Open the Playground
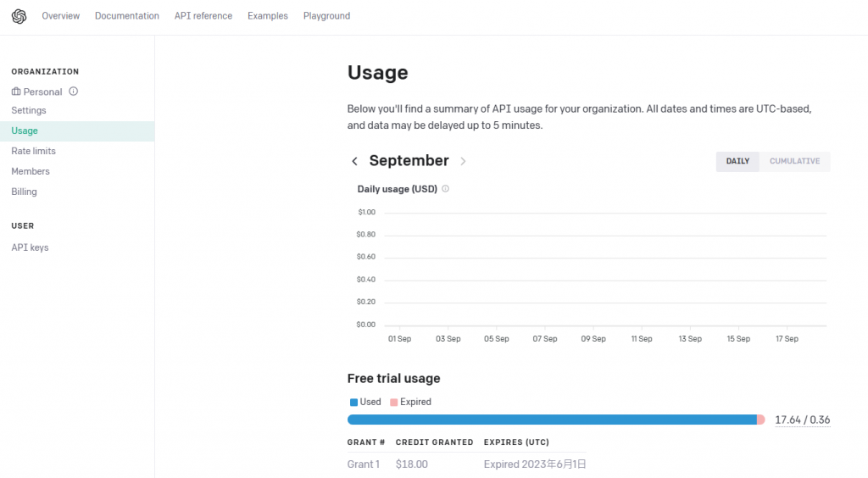This screenshot has height=478, width=868. click(326, 16)
